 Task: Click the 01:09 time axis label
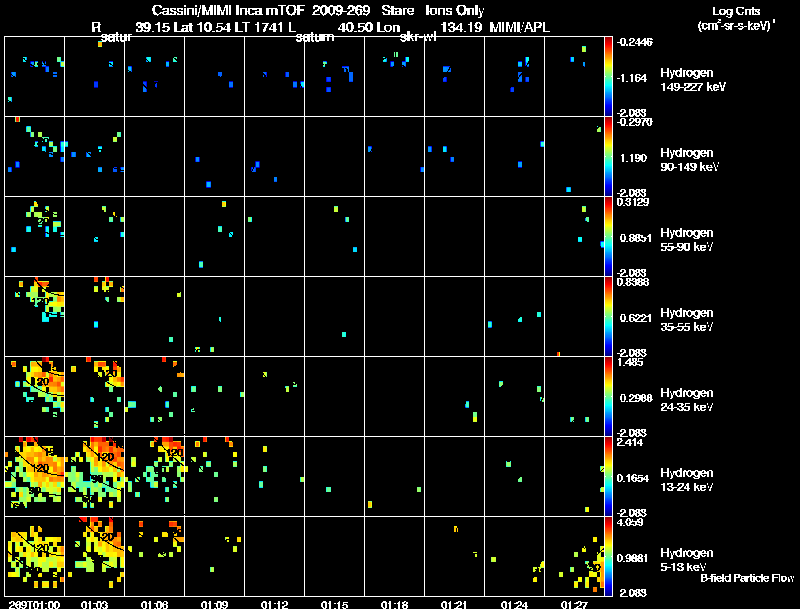(x=214, y=604)
